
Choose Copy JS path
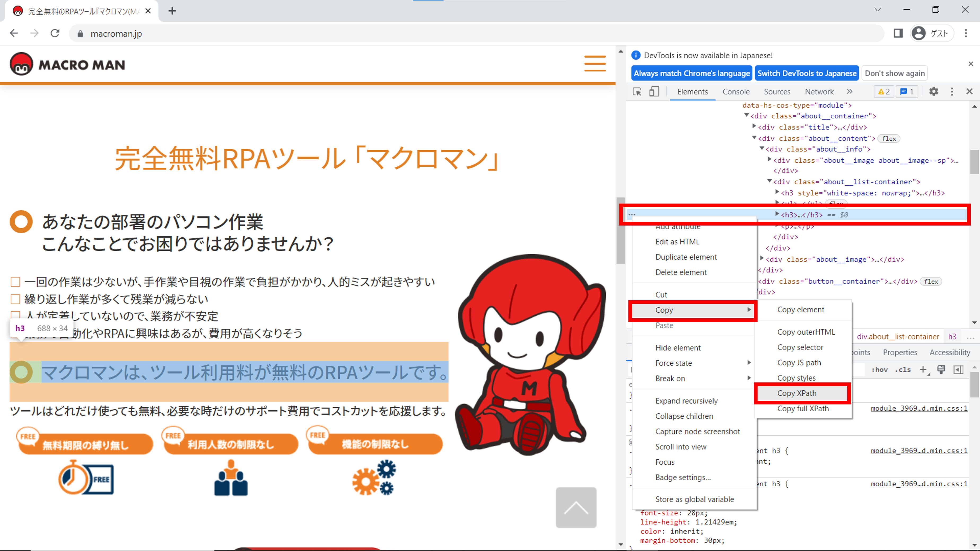click(803, 362)
